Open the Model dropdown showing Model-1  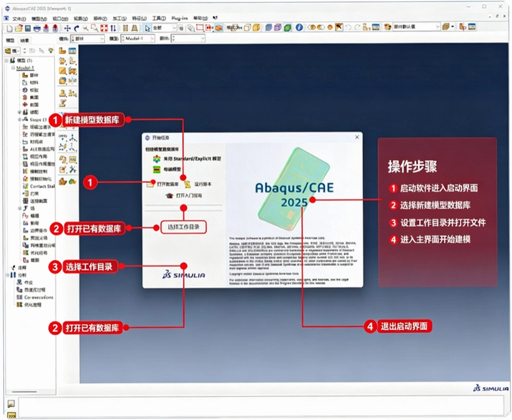click(x=138, y=38)
